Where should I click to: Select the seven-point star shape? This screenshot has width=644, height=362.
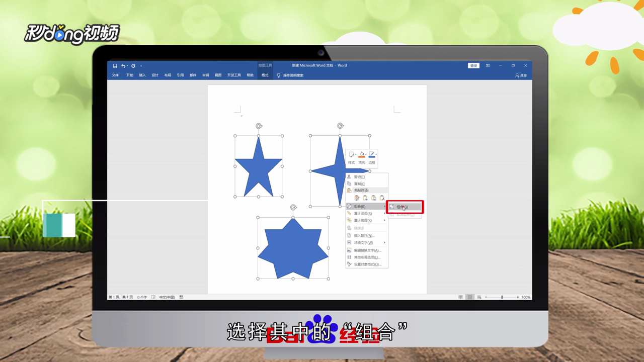(293, 249)
